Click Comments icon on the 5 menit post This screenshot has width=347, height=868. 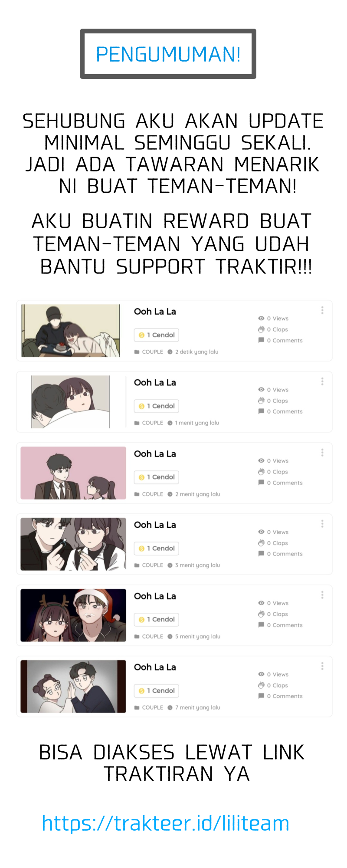pyautogui.click(x=261, y=625)
